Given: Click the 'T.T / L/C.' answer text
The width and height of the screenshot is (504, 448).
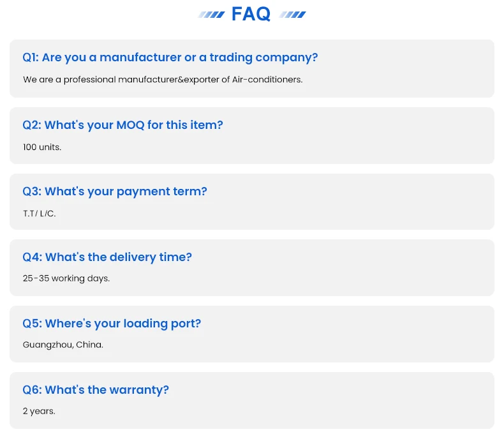Looking at the screenshot, I should pyautogui.click(x=40, y=213).
